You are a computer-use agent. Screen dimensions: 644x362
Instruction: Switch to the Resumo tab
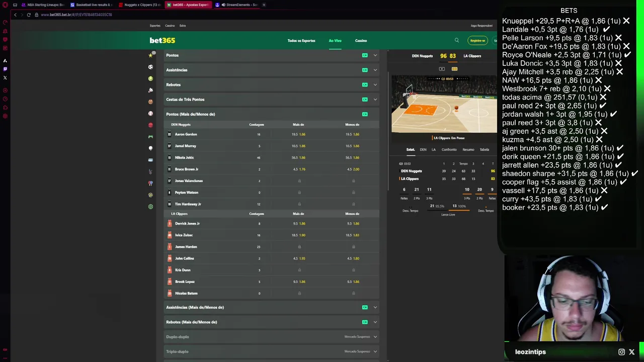click(x=468, y=149)
